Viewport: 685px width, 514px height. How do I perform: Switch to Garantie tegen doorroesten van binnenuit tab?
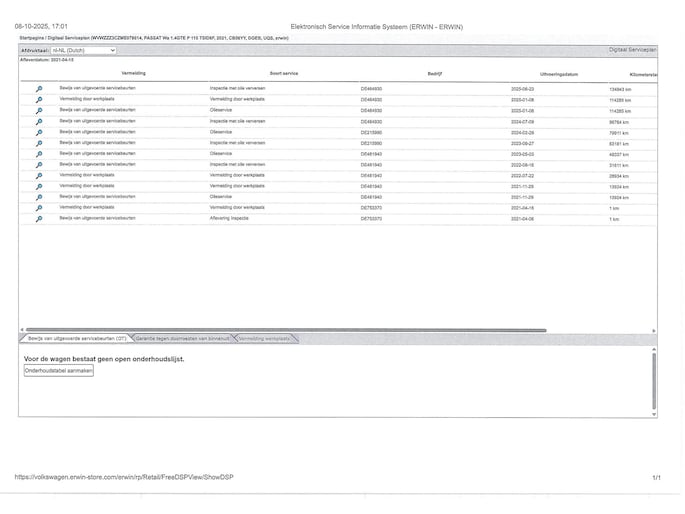(183, 339)
